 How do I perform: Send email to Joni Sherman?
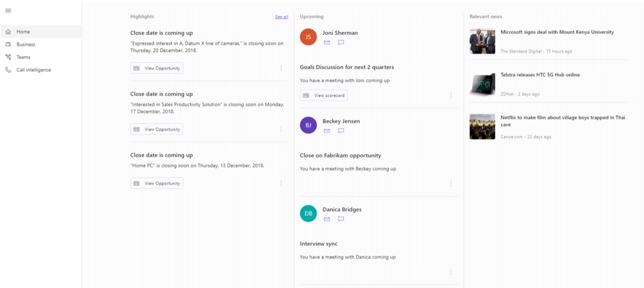(327, 42)
